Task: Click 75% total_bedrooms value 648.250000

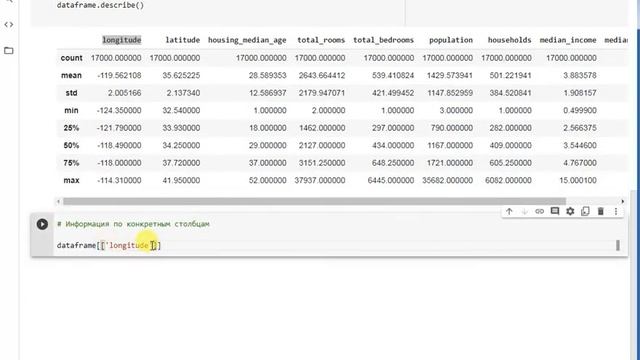Action: tap(393, 163)
